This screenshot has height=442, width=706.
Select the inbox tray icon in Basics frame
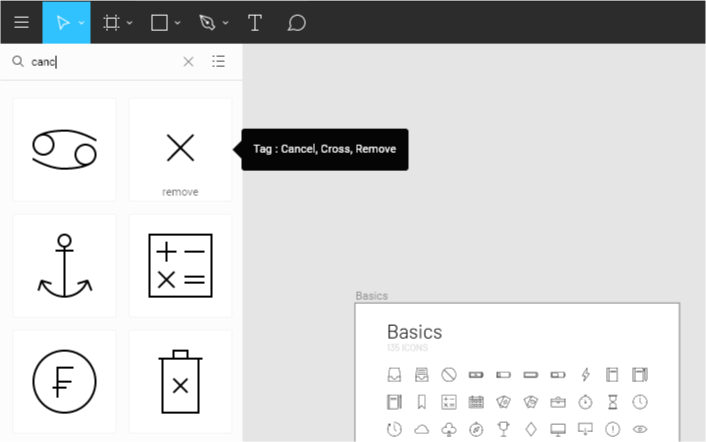(x=394, y=374)
